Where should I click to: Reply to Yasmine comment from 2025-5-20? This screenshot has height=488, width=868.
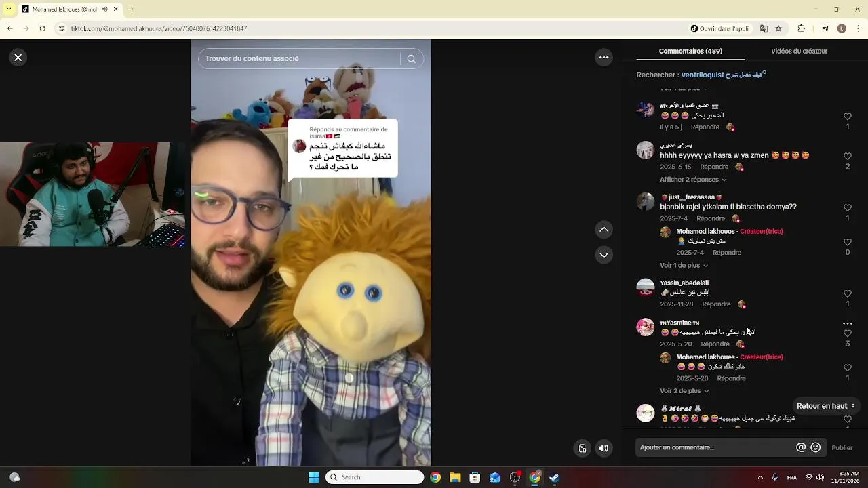pyautogui.click(x=715, y=344)
